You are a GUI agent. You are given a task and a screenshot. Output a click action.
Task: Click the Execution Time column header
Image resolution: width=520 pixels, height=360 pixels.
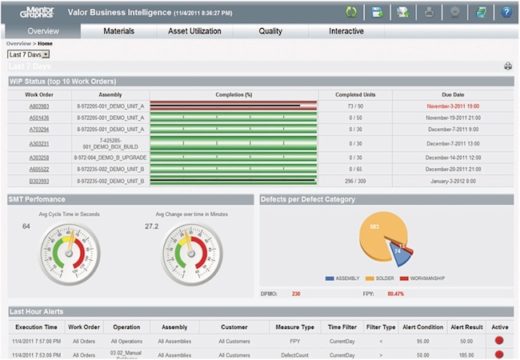[36, 327]
